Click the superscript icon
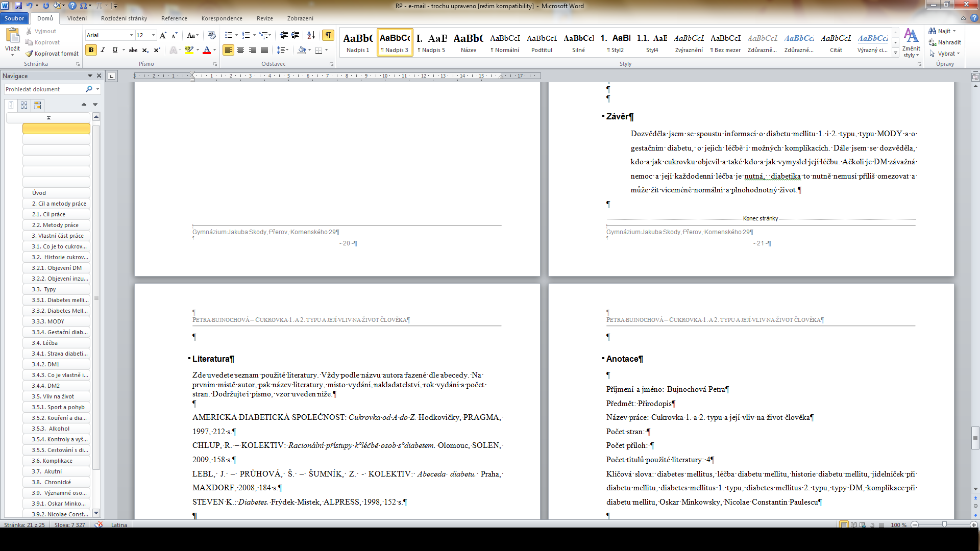Image resolution: width=980 pixels, height=551 pixels. (x=157, y=50)
